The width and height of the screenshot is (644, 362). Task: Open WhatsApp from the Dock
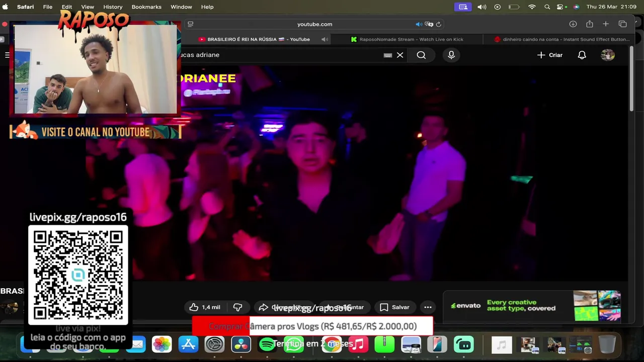(x=293, y=344)
